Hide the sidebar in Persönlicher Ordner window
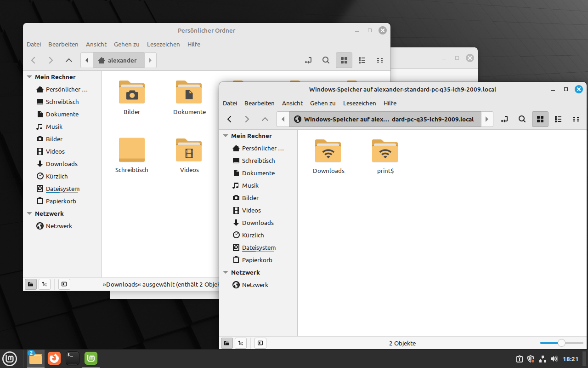Image resolution: width=588 pixels, height=368 pixels. (64, 284)
